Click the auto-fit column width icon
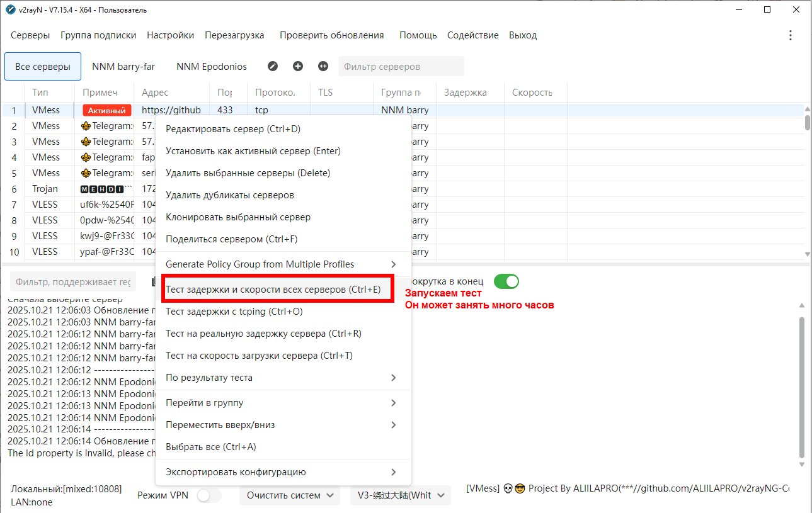 tap(323, 66)
